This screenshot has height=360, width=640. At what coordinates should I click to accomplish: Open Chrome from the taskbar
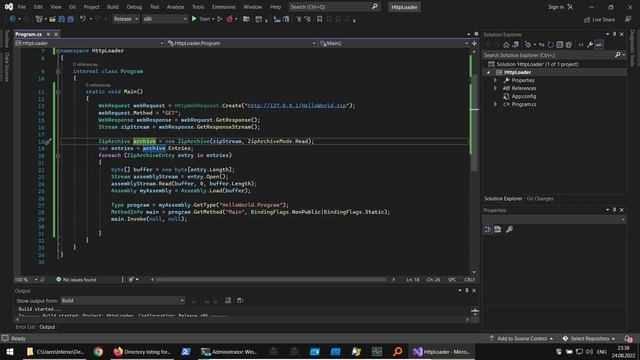point(98,352)
